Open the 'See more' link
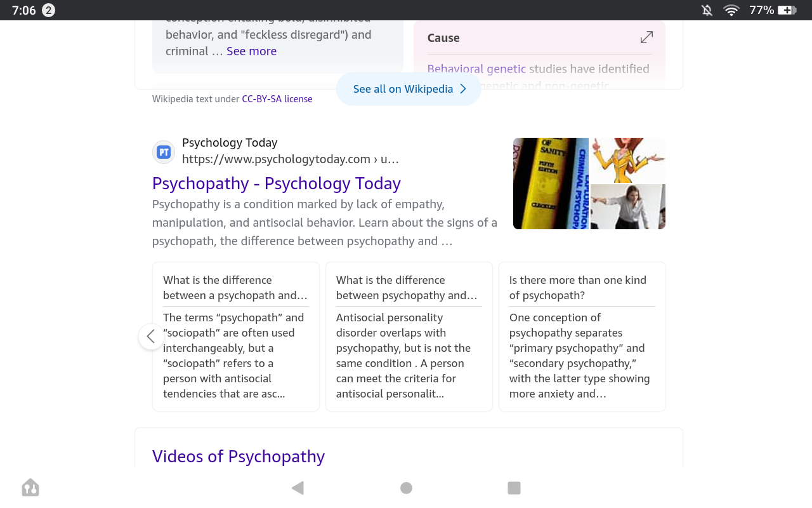 pos(251,51)
